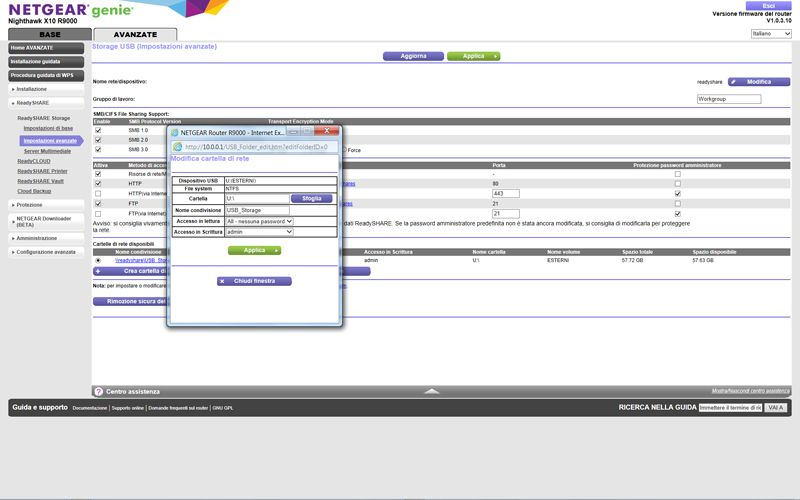This screenshot has width=800, height=500.
Task: Open the Cloud Backup link
Action: 34,191
